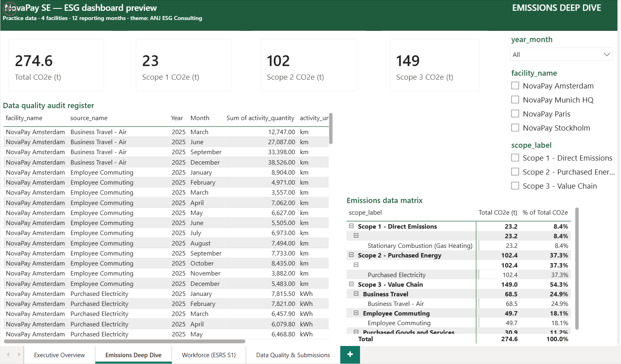
Task: Click the Total row value 274.6 in matrix
Action: [509, 339]
